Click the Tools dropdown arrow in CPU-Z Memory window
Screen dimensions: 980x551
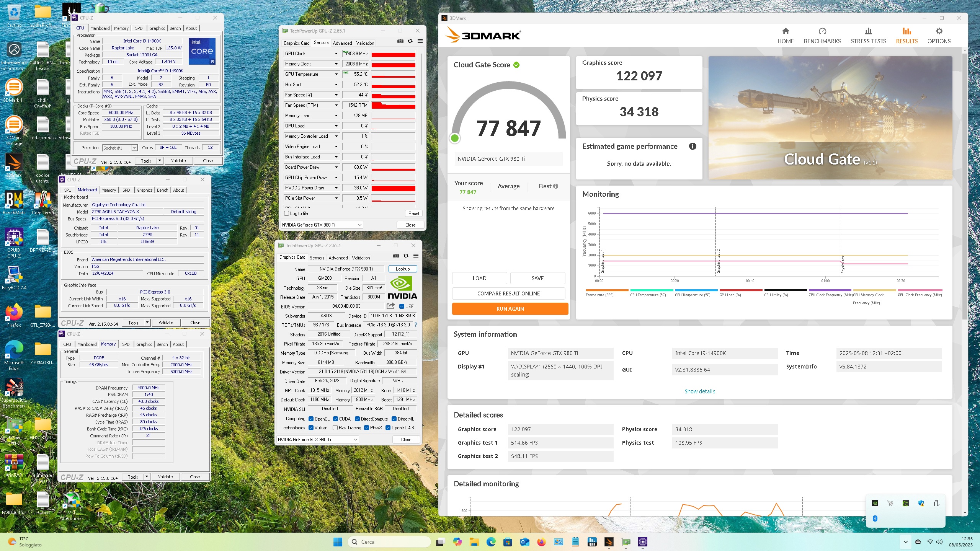pyautogui.click(x=147, y=477)
